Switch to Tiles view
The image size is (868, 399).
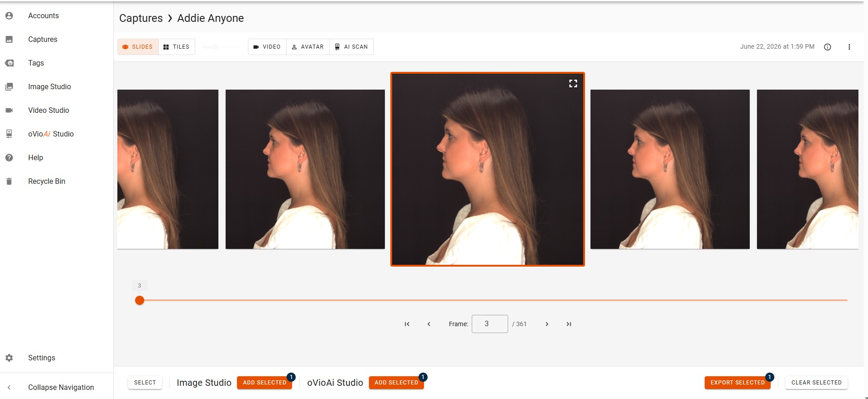click(177, 47)
